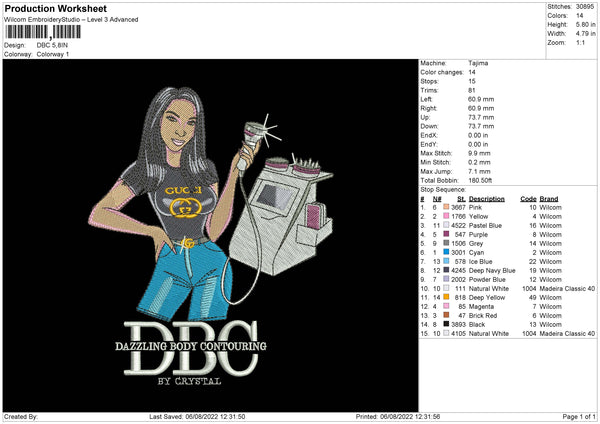Click the Pink stitch count 3667
The width and height of the screenshot is (600, 424).
point(458,207)
